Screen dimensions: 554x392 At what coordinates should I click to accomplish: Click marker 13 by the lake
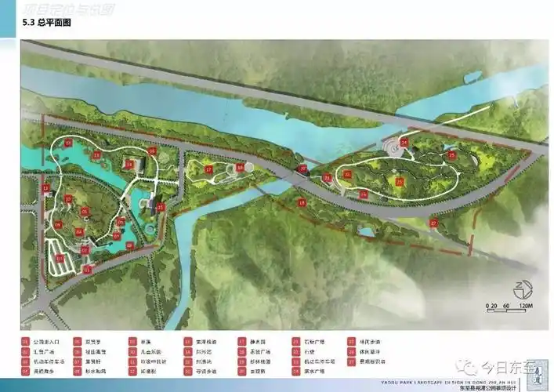[x=96, y=156]
